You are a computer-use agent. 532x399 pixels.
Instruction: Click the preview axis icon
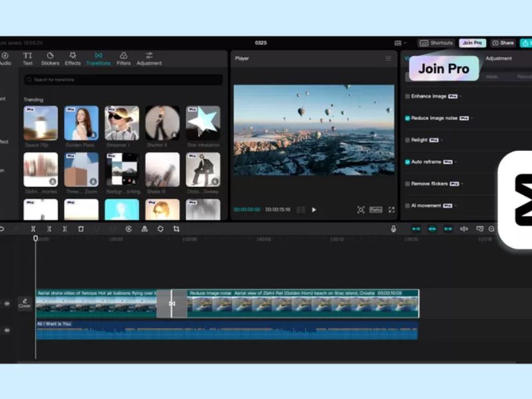point(464,229)
